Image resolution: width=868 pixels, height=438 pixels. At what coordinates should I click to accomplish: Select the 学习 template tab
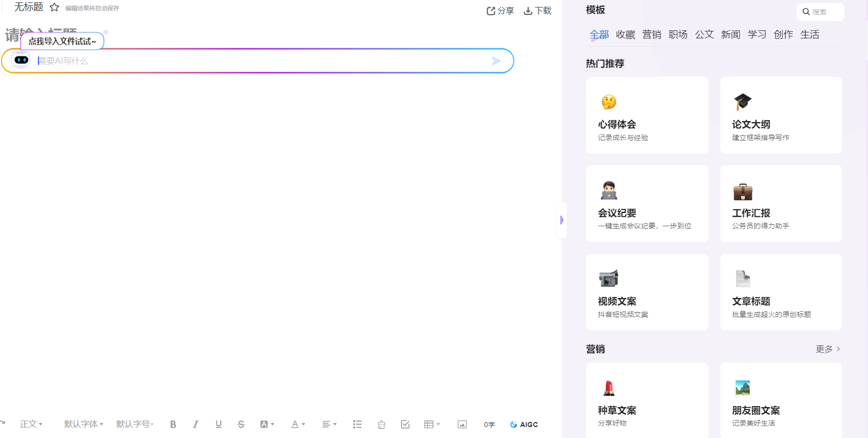click(x=757, y=34)
